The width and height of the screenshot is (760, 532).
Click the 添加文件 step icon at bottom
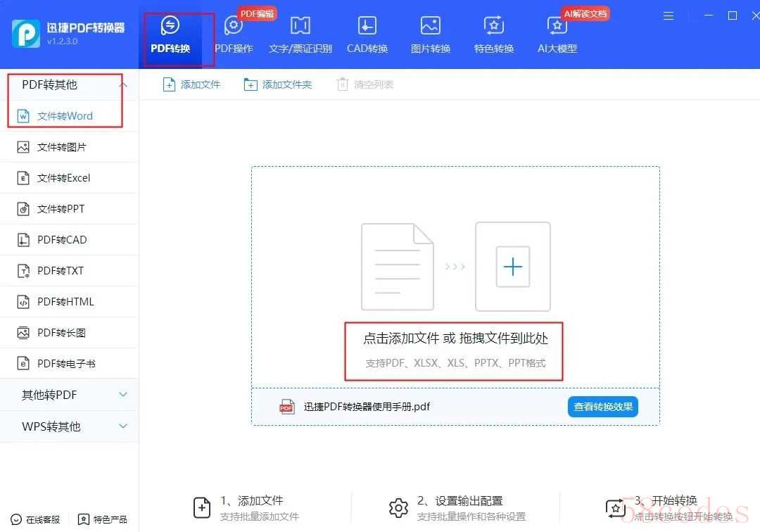coord(202,508)
